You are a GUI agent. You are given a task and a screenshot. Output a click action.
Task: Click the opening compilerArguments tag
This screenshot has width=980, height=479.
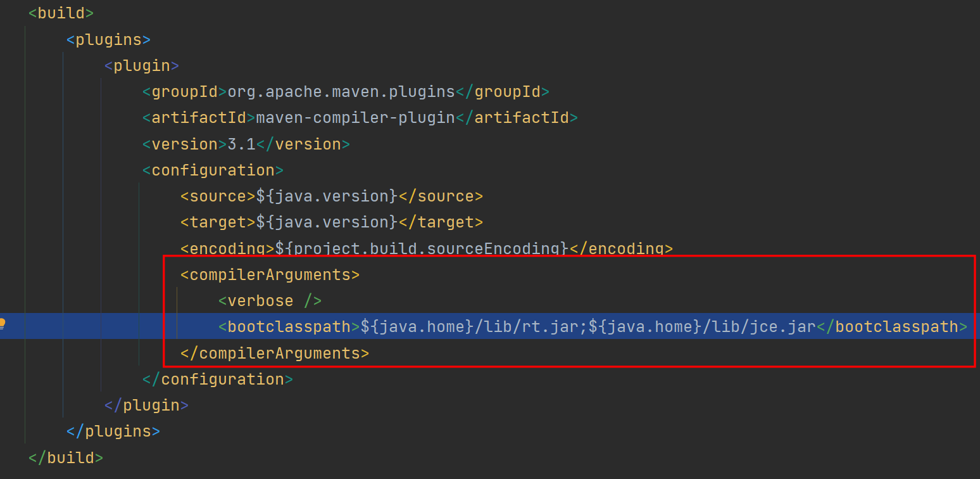[270, 275]
